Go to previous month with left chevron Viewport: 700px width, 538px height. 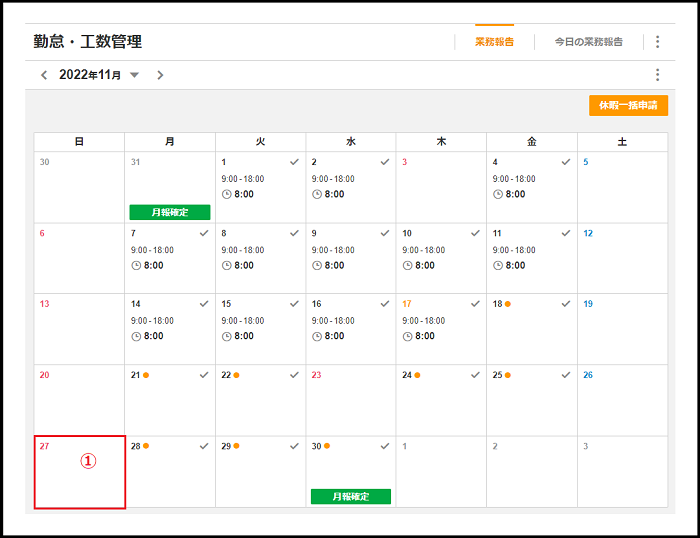pyautogui.click(x=44, y=75)
